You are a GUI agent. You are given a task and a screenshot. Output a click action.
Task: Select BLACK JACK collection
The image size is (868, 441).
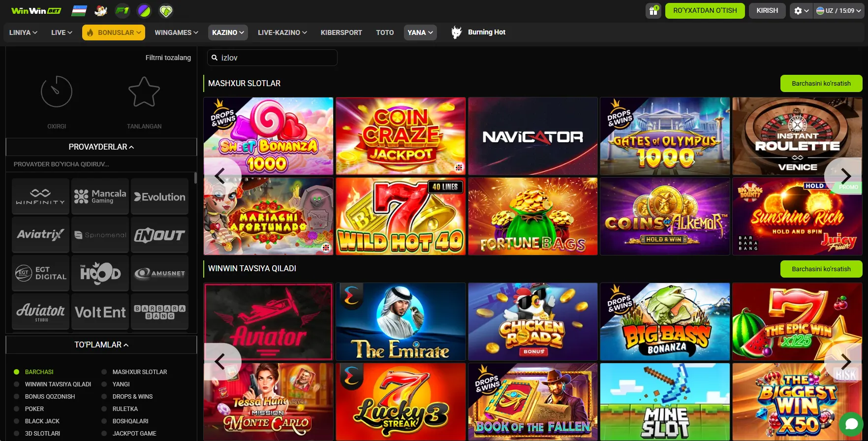36,421
